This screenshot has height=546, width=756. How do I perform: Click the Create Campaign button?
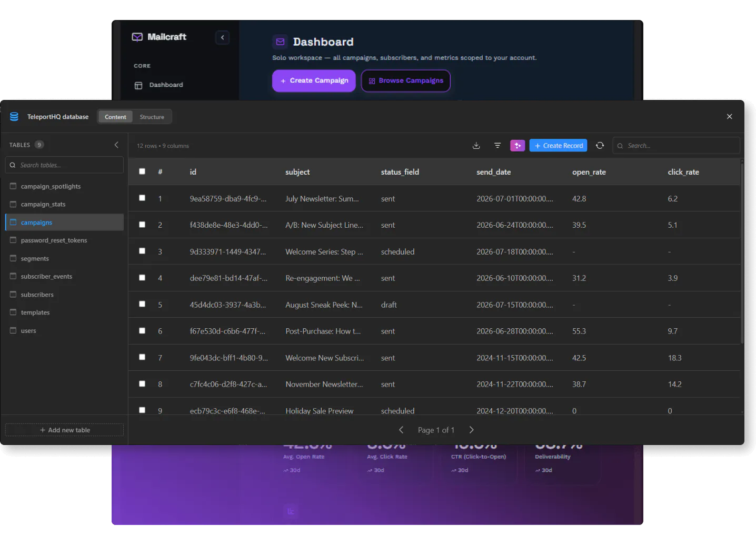tap(314, 80)
